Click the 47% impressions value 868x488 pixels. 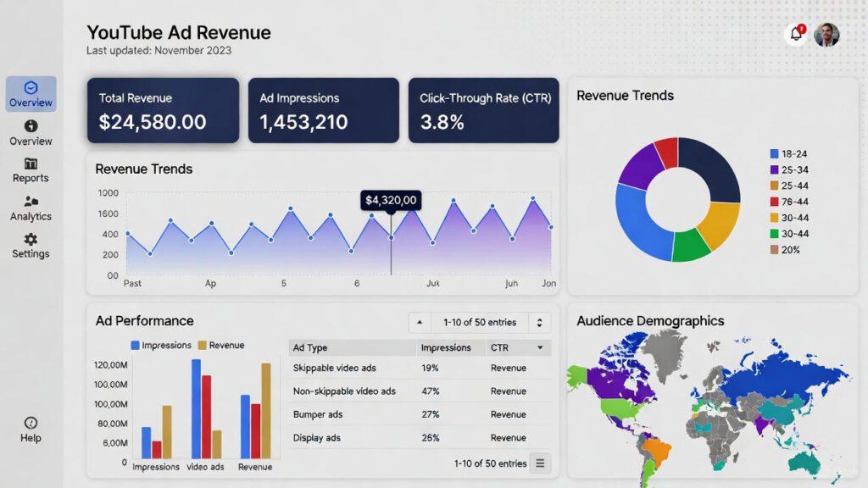tap(430, 391)
